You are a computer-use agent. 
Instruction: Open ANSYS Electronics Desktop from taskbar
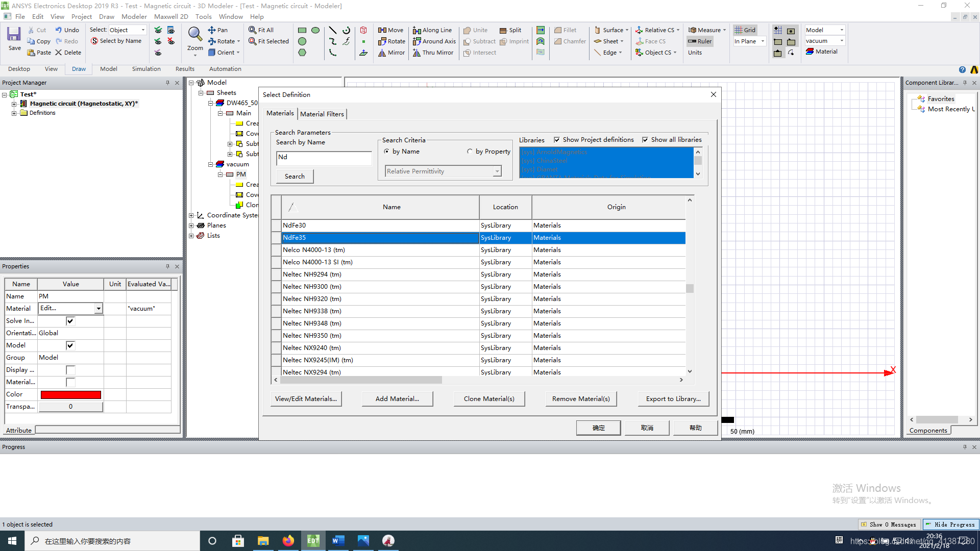[x=313, y=541]
